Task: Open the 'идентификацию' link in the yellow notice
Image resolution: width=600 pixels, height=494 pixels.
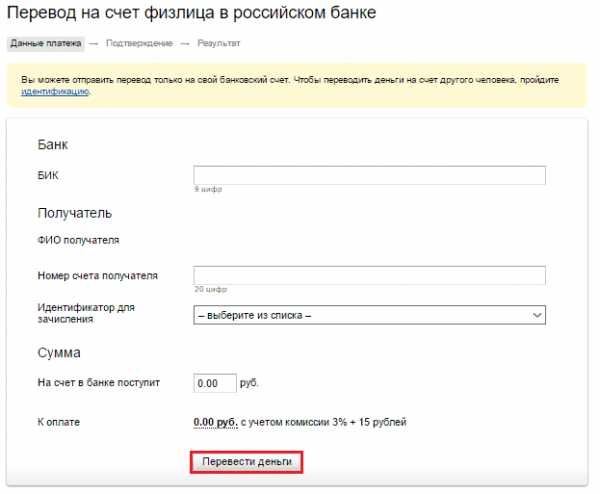Action: tap(55, 91)
